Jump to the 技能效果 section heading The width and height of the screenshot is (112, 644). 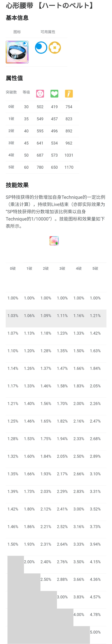coord(17,185)
